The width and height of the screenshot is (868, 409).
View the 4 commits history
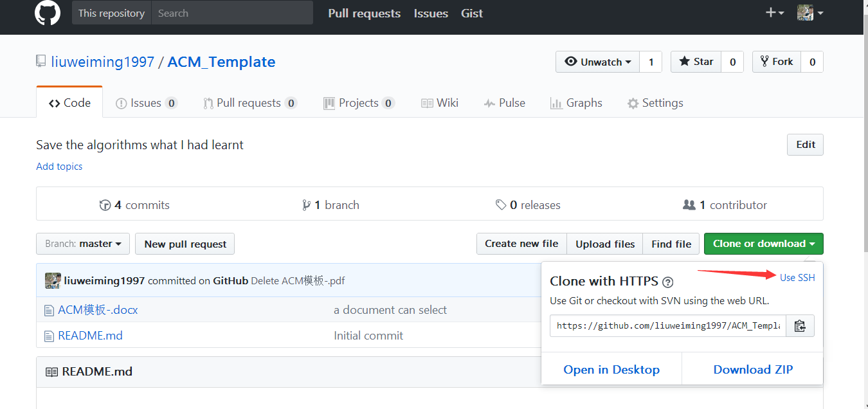coord(134,205)
